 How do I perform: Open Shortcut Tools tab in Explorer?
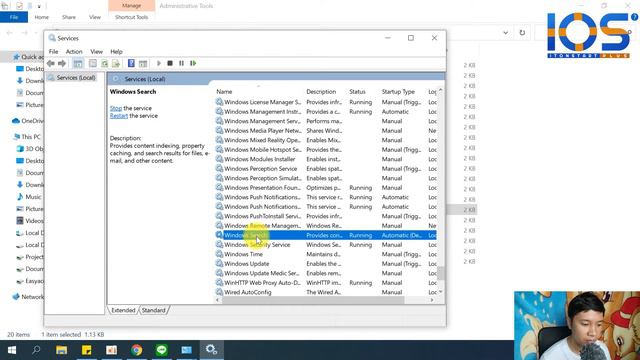[x=131, y=17]
